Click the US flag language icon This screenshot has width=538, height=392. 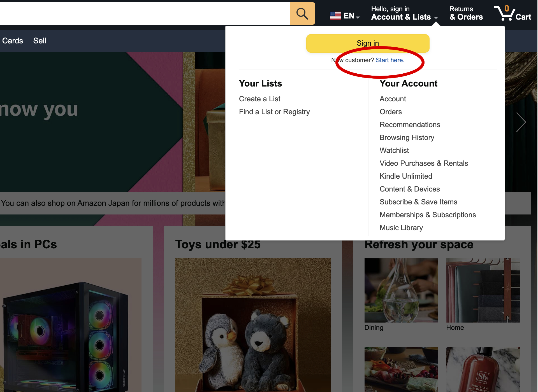335,16
